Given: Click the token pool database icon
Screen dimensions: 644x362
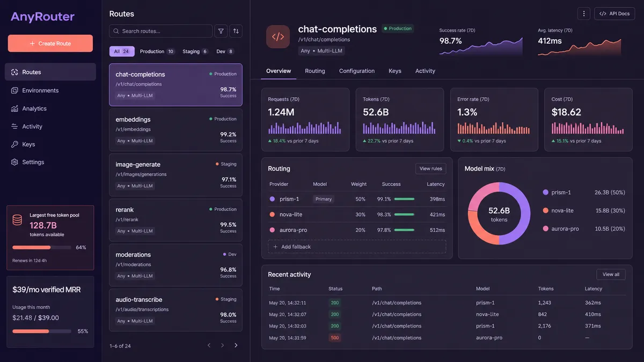Looking at the screenshot, I should (17, 220).
